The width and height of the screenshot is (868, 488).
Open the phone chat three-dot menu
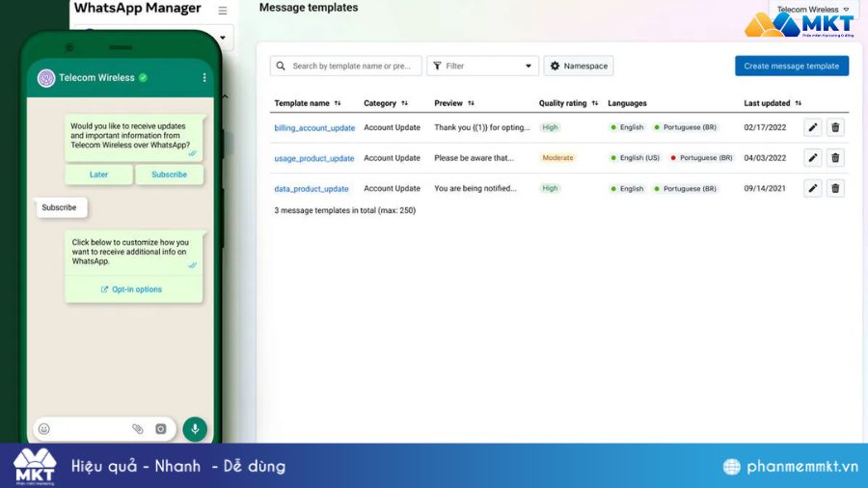pos(204,77)
